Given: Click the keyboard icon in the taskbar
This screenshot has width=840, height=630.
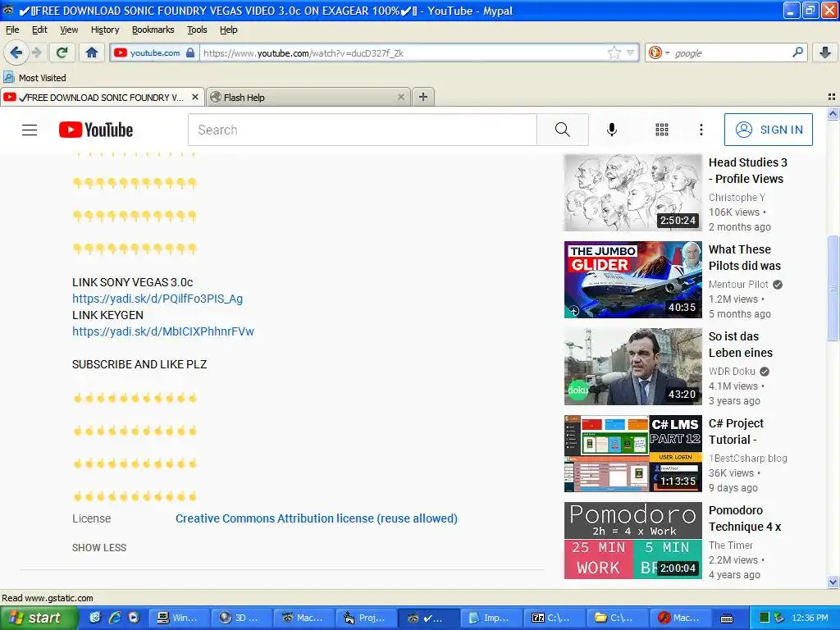Looking at the screenshot, I should [727, 619].
